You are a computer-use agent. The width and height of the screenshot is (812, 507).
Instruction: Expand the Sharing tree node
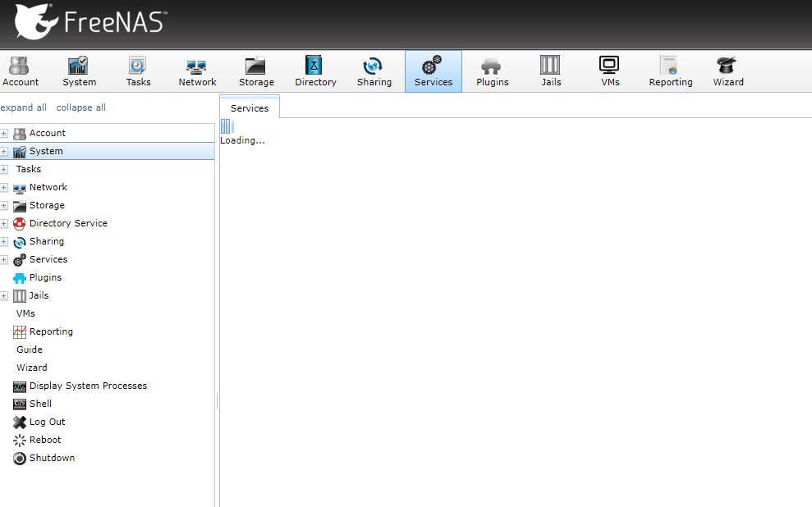tap(3, 242)
